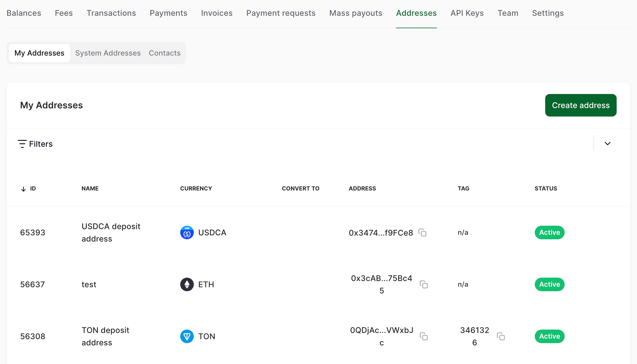Click the address text 0x3cAB...75Bc45
Image resolution: width=637 pixels, height=364 pixels.
pyautogui.click(x=382, y=284)
